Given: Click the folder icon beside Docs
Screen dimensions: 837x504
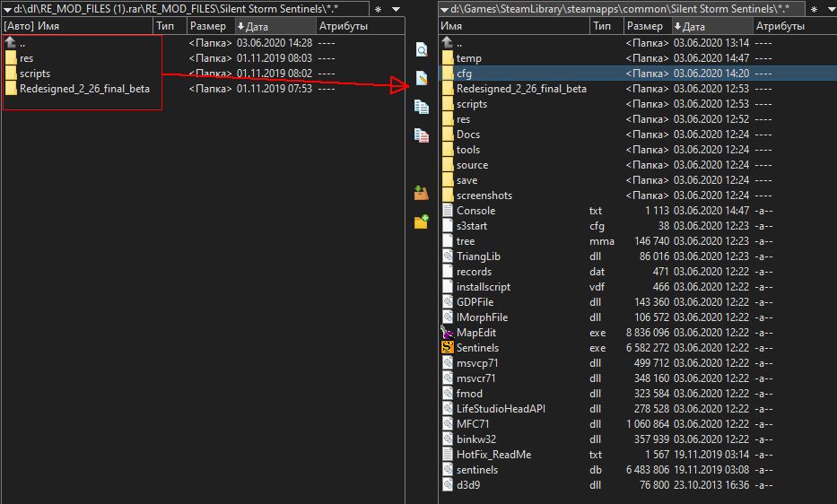Looking at the screenshot, I should (448, 135).
